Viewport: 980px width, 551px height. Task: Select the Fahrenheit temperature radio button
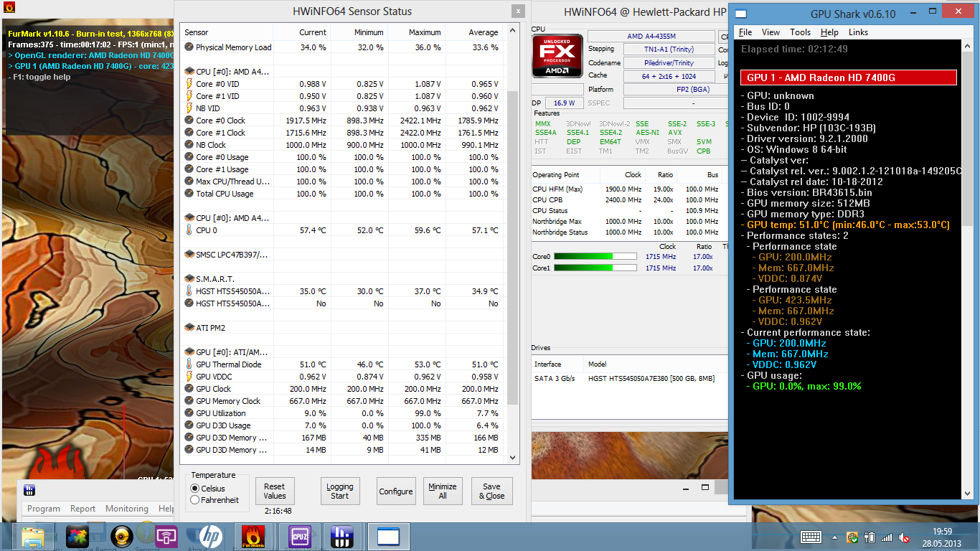click(x=195, y=500)
